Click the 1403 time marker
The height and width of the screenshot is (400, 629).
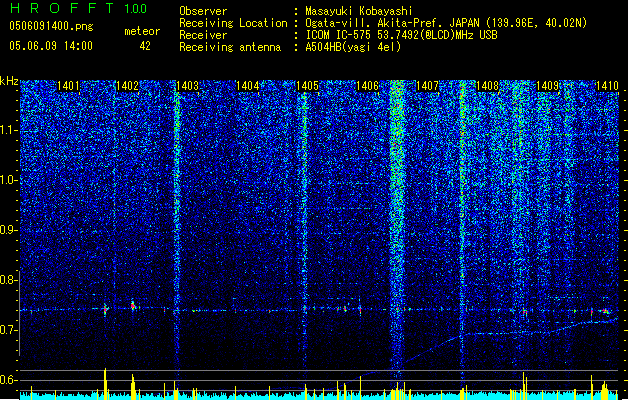[188, 86]
